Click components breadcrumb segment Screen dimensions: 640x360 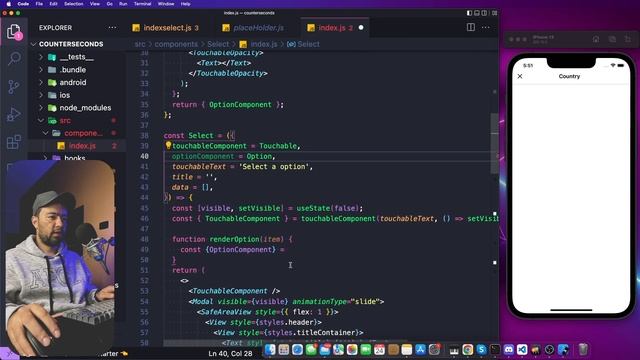click(x=176, y=44)
